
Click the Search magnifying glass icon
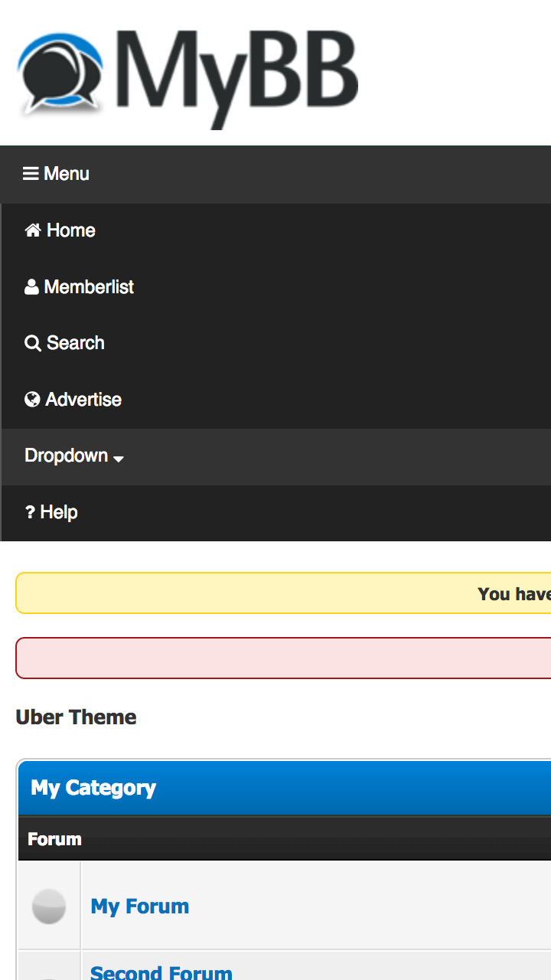tap(32, 342)
